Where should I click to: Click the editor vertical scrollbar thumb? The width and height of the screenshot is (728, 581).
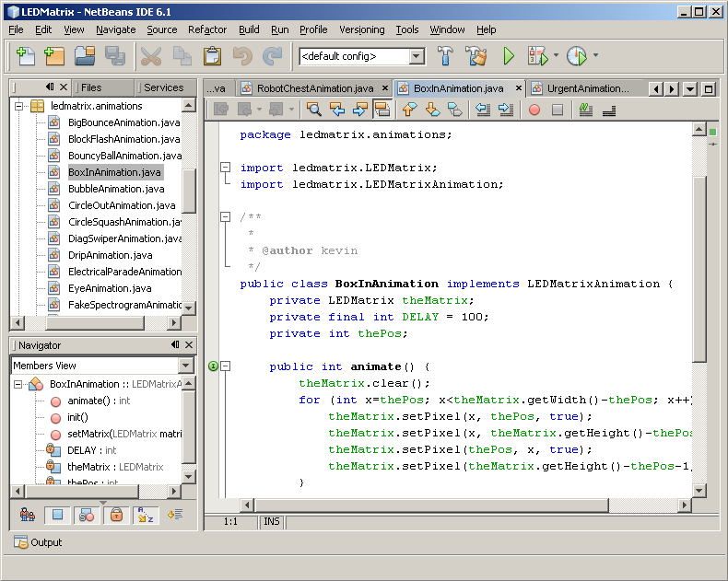tap(699, 269)
